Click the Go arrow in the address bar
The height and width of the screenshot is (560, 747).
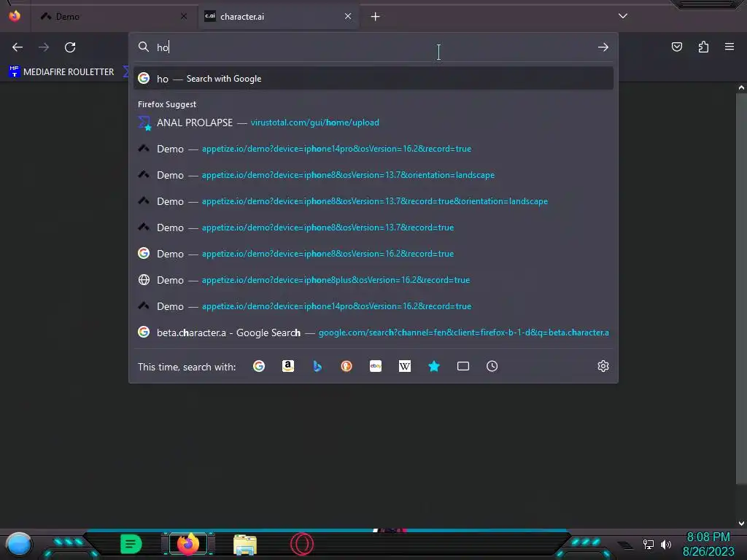pyautogui.click(x=603, y=47)
